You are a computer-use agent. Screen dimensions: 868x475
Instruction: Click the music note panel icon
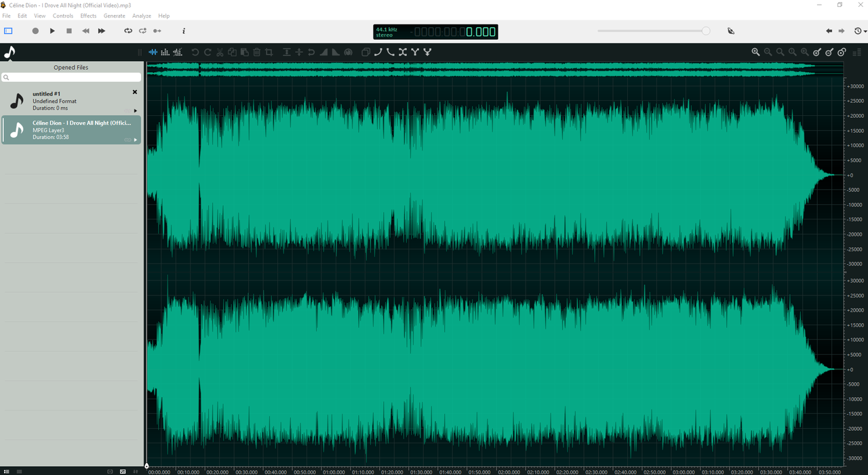[x=9, y=52]
